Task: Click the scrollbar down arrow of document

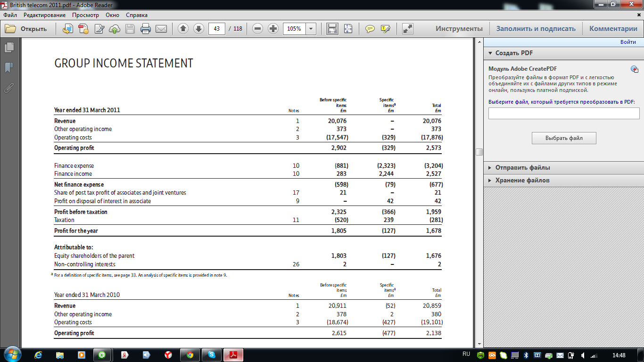Action: click(479, 344)
